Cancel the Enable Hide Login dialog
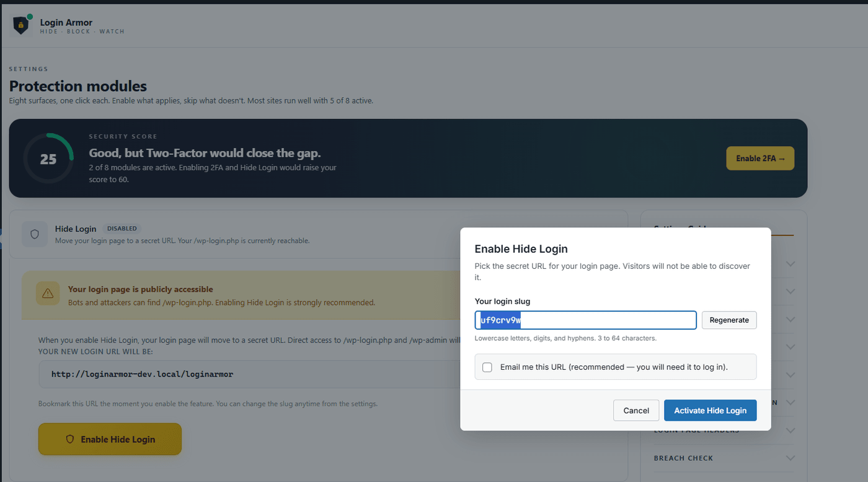Viewport: 868px width, 482px height. click(x=636, y=410)
